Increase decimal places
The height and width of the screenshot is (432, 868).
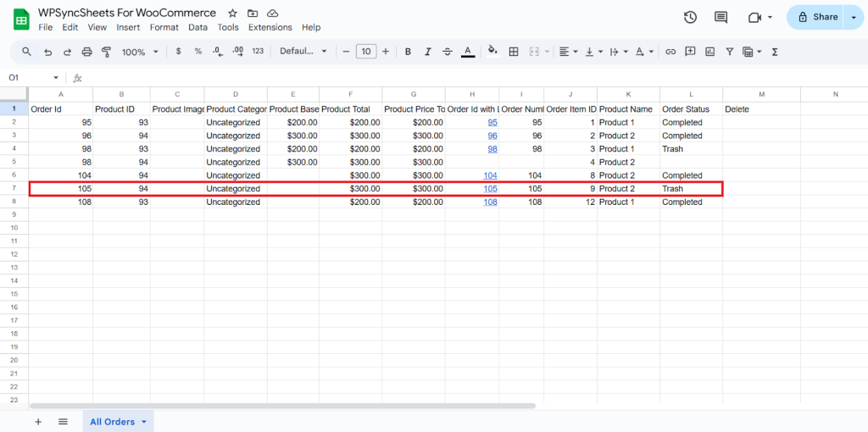[238, 52]
